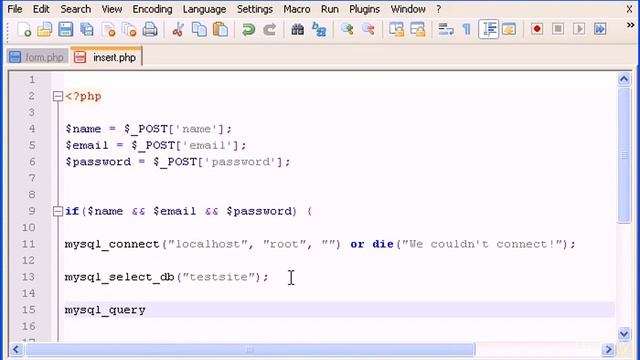The height and width of the screenshot is (360, 640).
Task: Run macro multiple times
Action: point(600,29)
